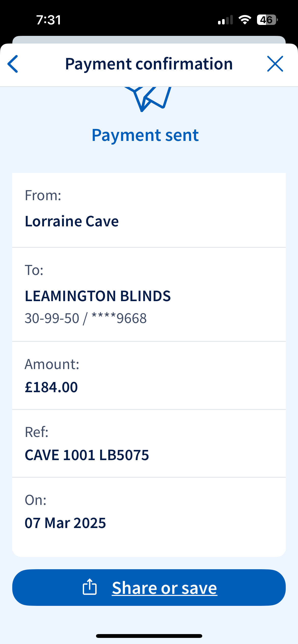Tap the payee LEAMINGTON BLINDS
The width and height of the screenshot is (298, 644).
coord(98,296)
